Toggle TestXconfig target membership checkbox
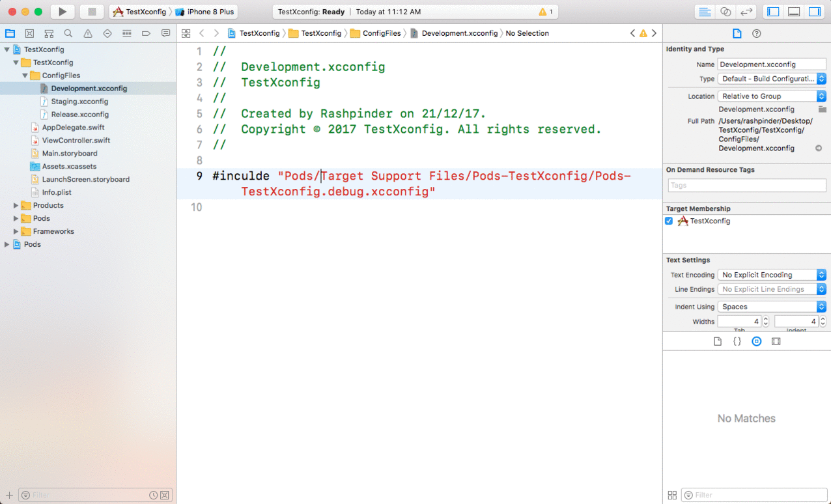 (669, 221)
